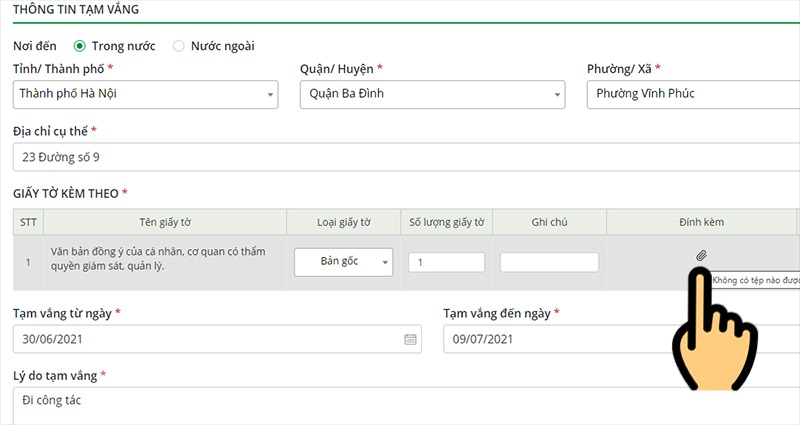
Task: Click the Đính kèm column header
Action: coord(702,222)
